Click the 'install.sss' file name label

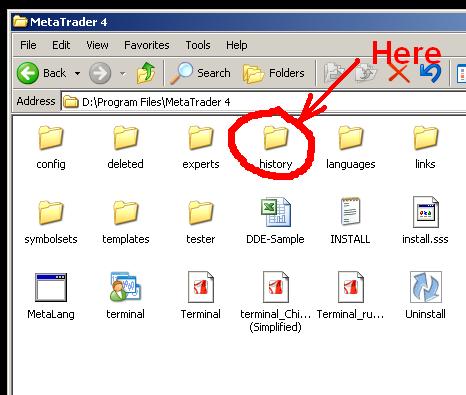click(425, 239)
